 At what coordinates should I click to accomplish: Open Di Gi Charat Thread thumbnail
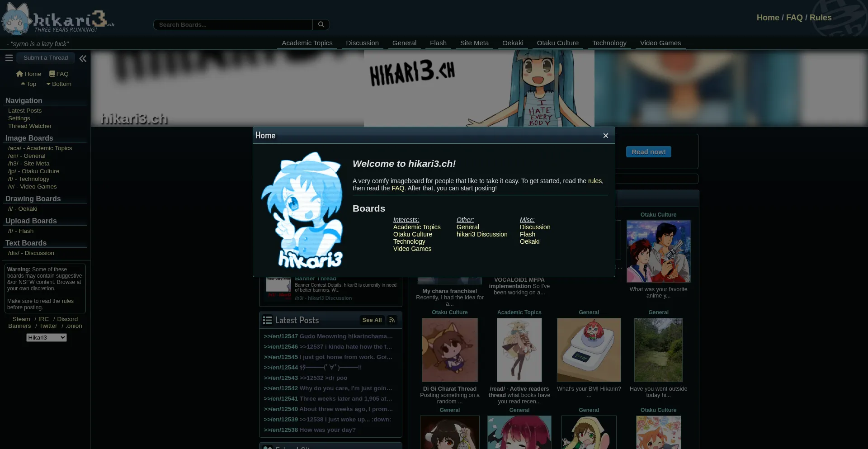(449, 350)
